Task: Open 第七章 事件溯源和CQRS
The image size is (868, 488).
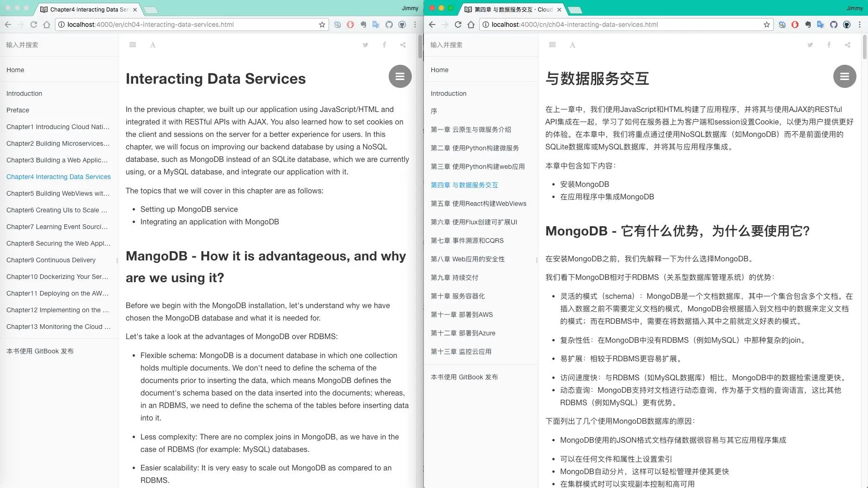Action: tap(467, 241)
